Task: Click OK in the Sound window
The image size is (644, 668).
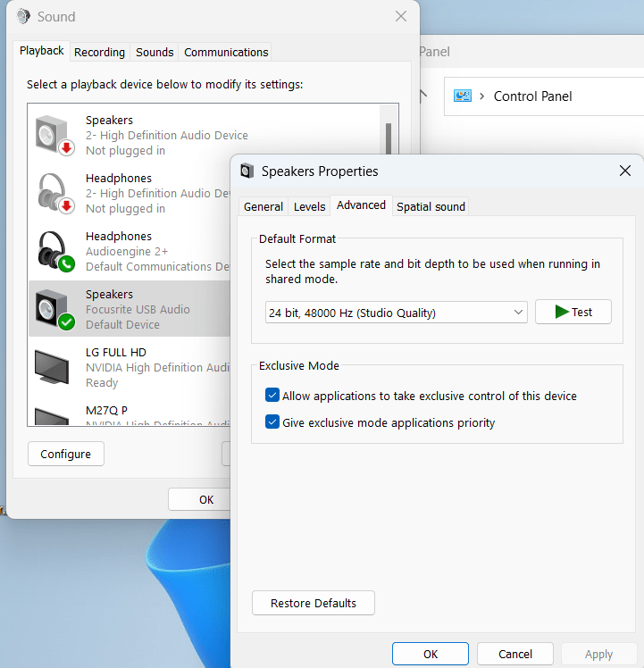Action: (199, 499)
